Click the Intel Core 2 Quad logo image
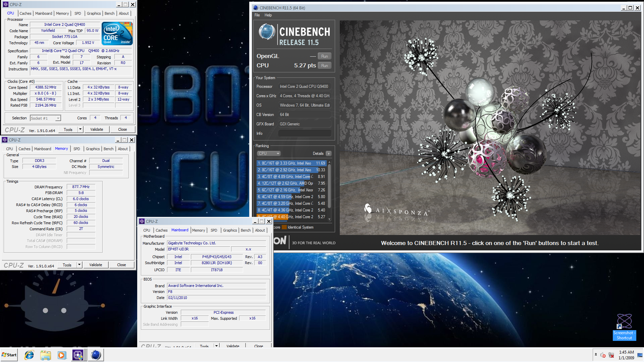This screenshot has width=644, height=362. pos(117,34)
